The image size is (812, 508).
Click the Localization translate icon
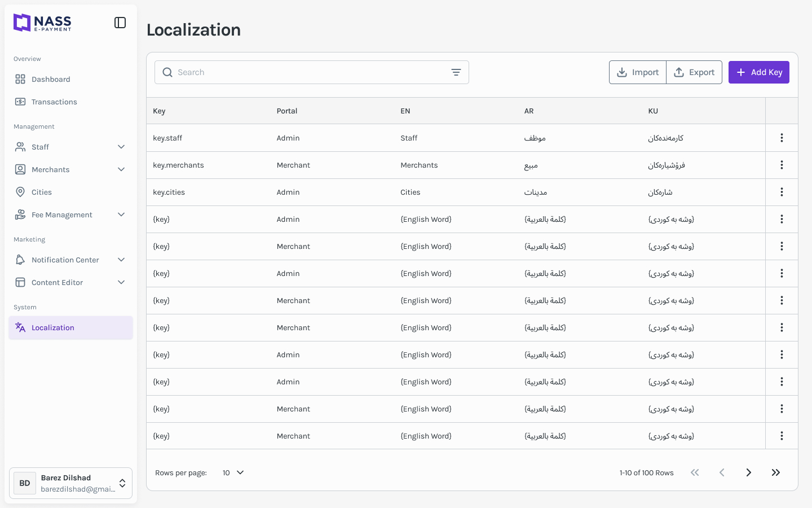coord(20,327)
